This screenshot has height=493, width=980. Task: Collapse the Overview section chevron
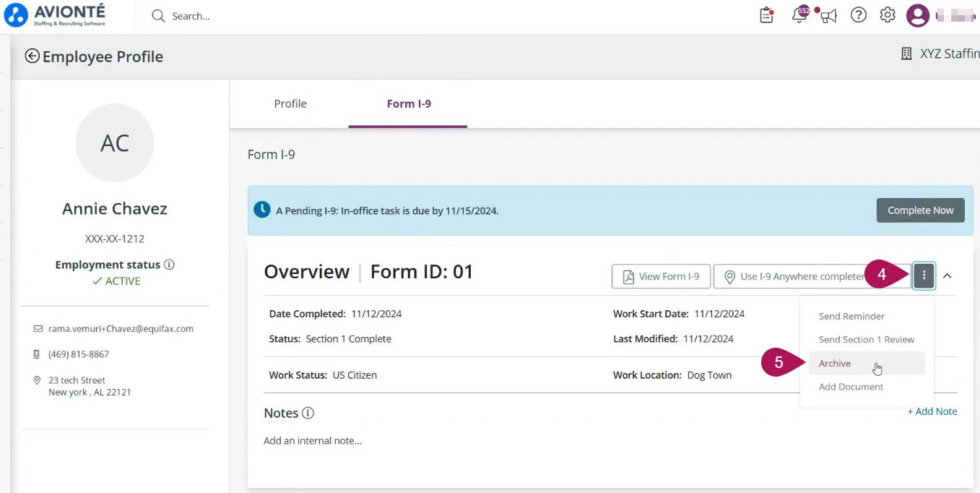point(948,275)
